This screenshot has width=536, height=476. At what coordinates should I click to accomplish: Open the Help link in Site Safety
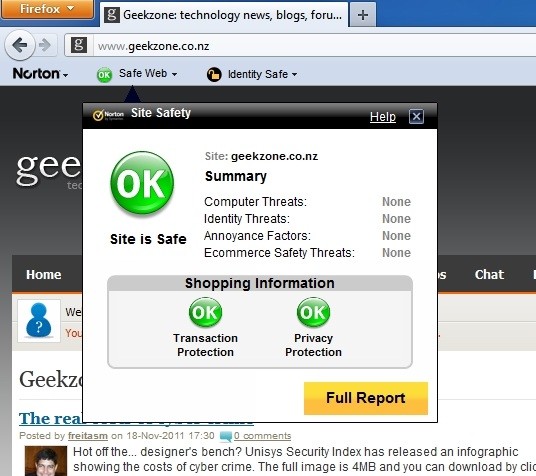[383, 117]
